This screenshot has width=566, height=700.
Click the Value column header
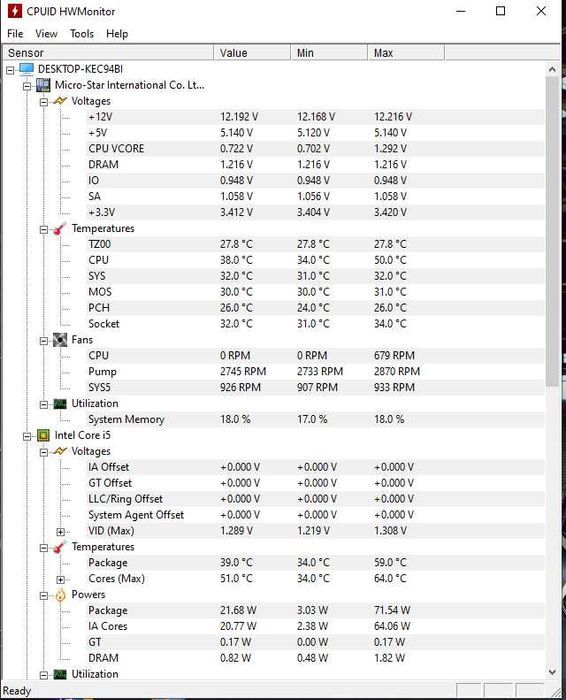point(252,53)
